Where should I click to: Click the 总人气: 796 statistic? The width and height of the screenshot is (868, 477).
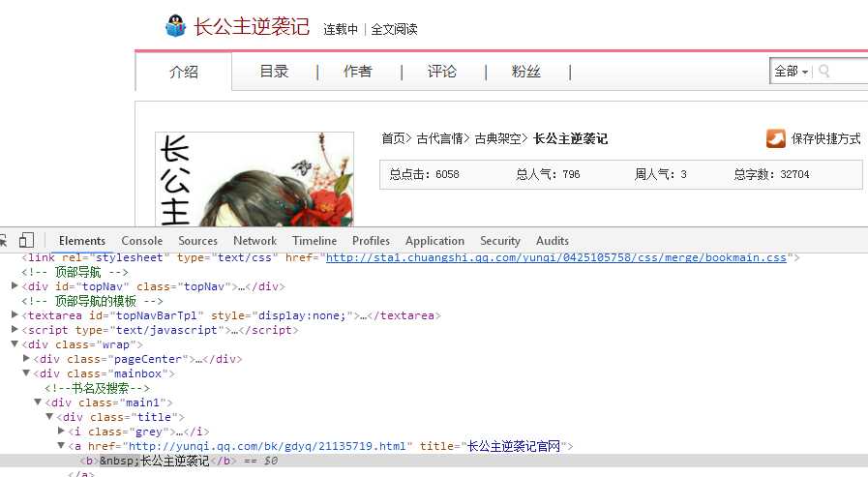(x=548, y=174)
